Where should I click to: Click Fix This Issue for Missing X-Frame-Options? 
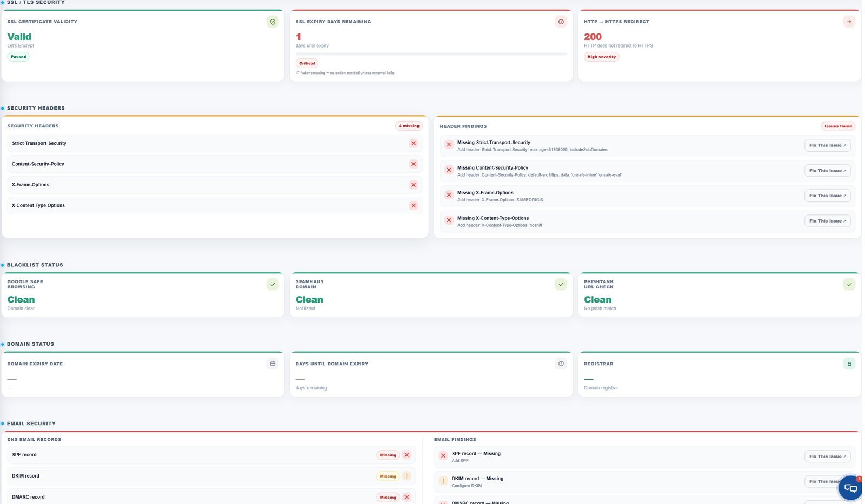coord(827,196)
